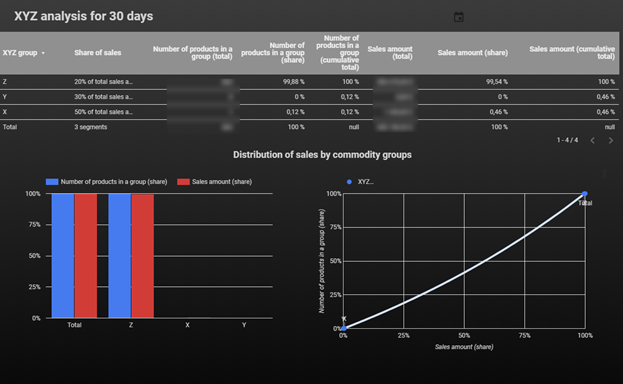Click the blue XYZ legend dot
Viewport: 623px width, 384px height.
(349, 182)
